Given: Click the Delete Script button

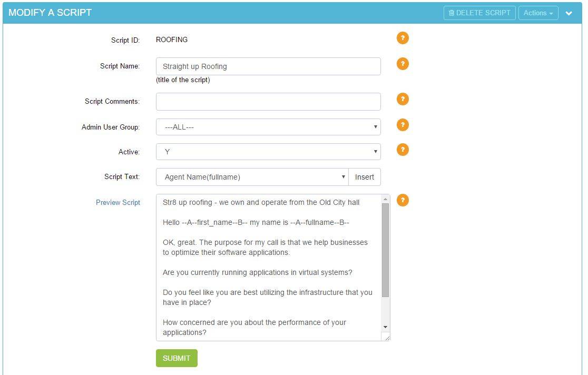Looking at the screenshot, I should (x=479, y=13).
